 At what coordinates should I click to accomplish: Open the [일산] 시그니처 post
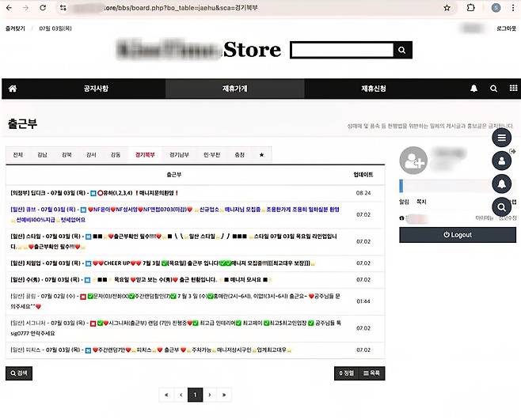click(176, 328)
